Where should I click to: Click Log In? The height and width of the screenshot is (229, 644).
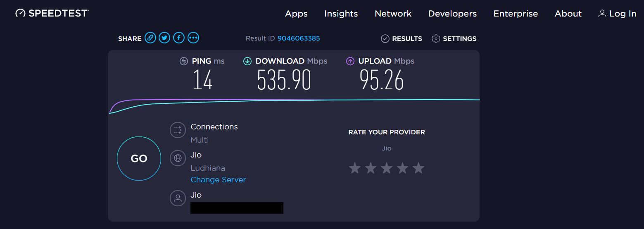pyautogui.click(x=618, y=14)
